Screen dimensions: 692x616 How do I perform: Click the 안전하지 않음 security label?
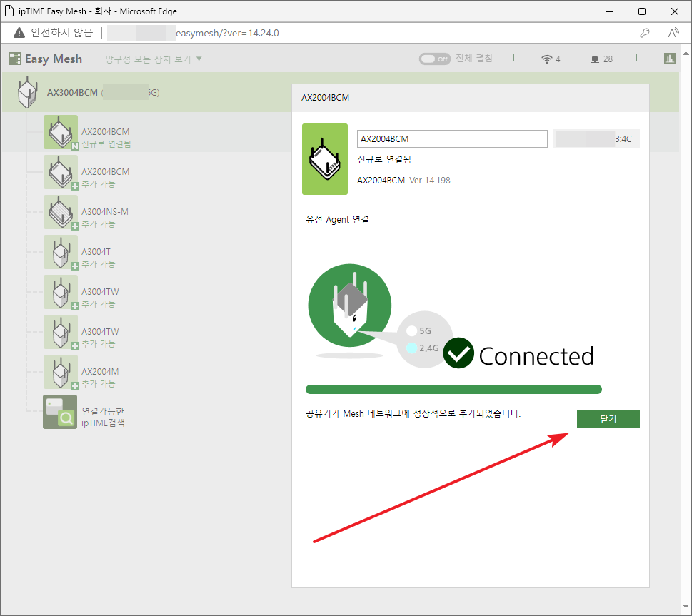click(x=62, y=33)
